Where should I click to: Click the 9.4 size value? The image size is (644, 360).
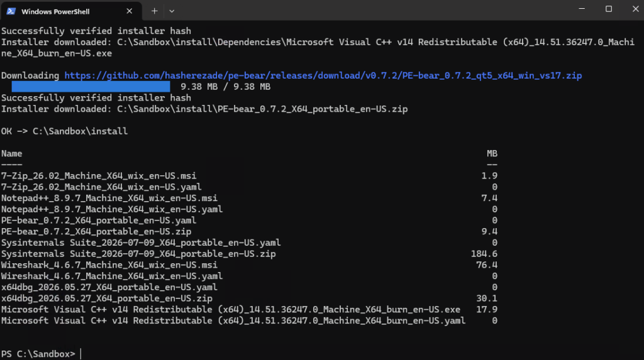(489, 231)
